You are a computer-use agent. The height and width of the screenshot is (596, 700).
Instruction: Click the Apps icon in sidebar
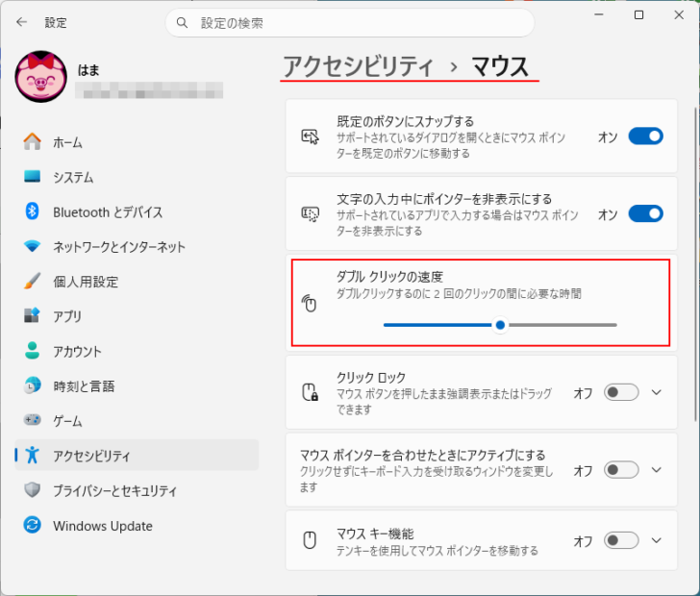32,315
